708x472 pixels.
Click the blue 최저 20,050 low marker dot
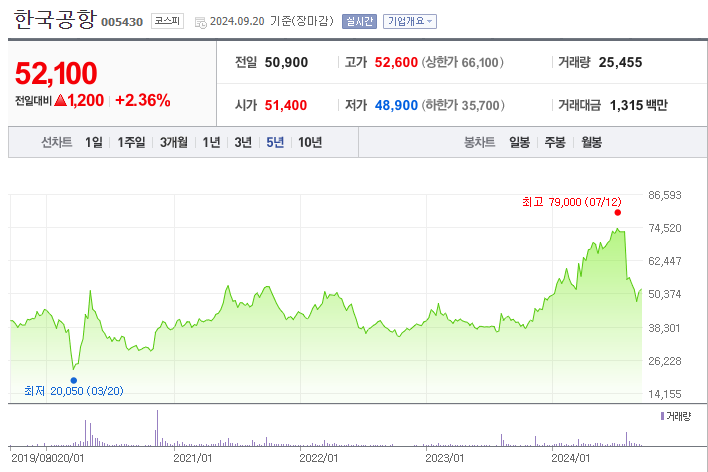(74, 380)
